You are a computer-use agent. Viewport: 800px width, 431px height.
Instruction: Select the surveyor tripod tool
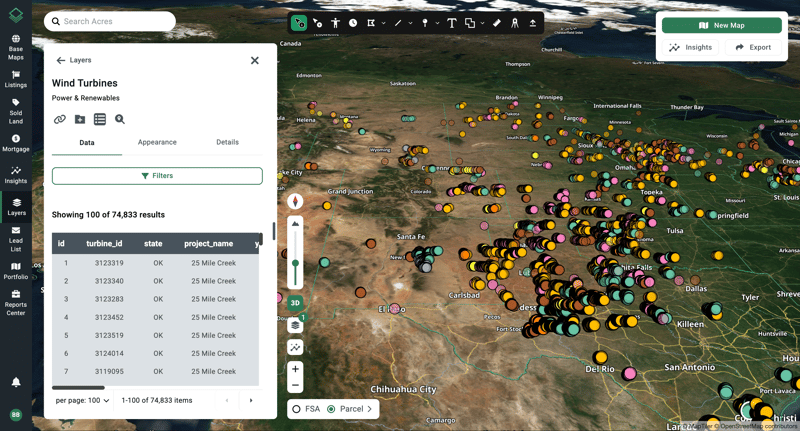pyautogui.click(x=515, y=23)
